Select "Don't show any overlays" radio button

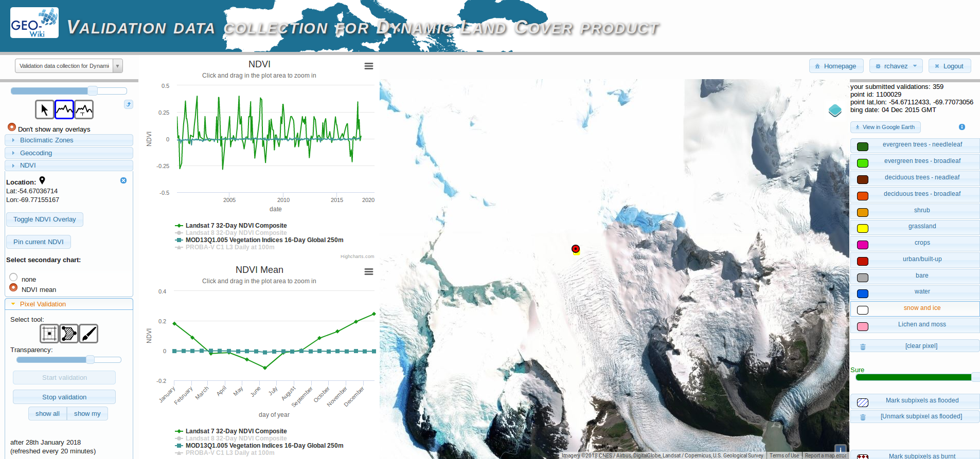12,127
